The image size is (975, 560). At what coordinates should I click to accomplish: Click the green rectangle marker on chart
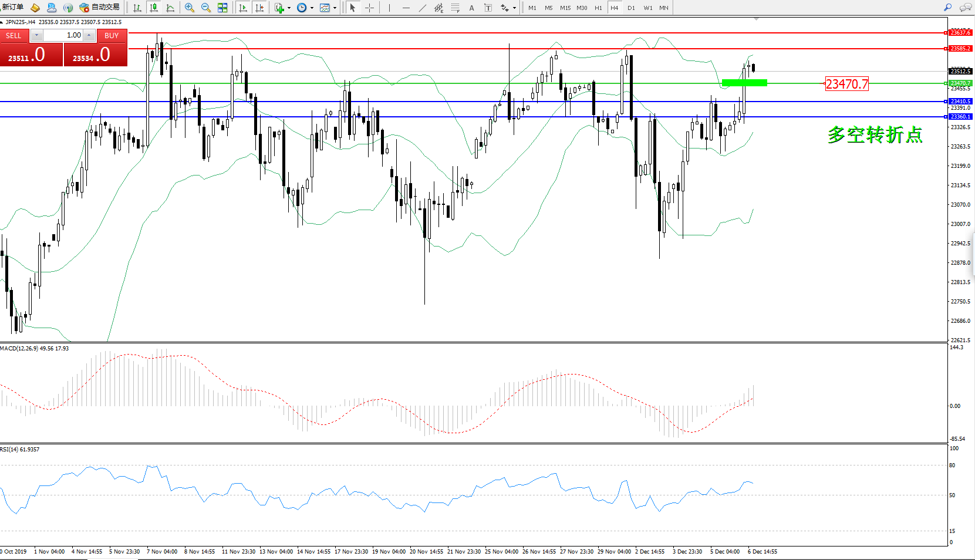coord(744,83)
